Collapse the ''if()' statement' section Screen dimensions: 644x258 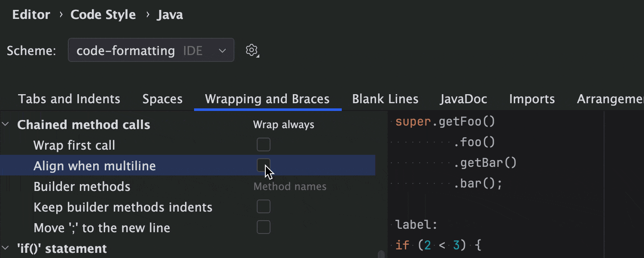pyautogui.click(x=6, y=248)
